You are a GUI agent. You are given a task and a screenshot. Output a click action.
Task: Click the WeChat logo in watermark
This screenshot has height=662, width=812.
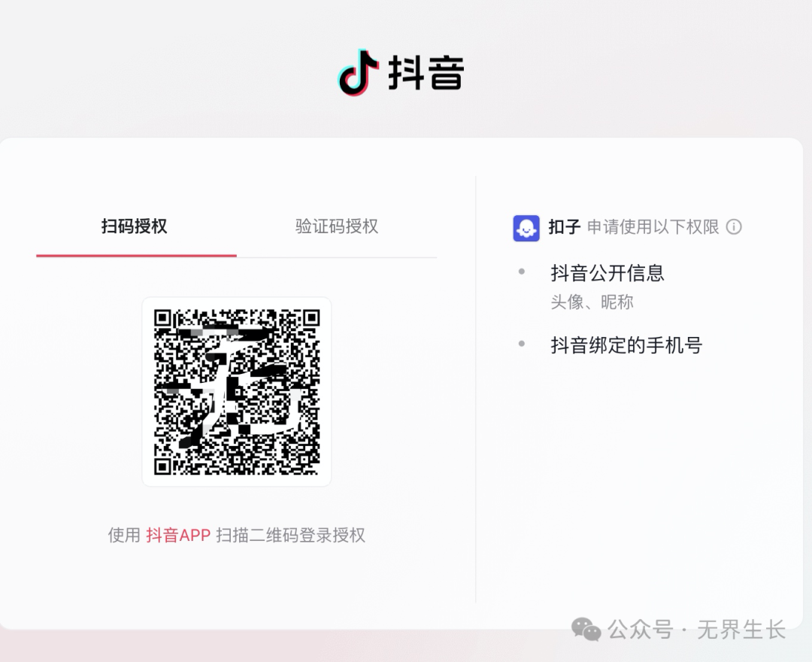point(586,630)
